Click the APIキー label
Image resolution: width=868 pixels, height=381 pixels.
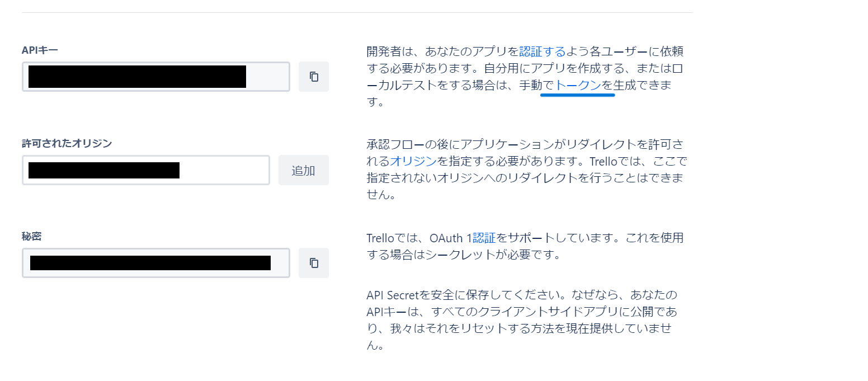click(x=40, y=50)
